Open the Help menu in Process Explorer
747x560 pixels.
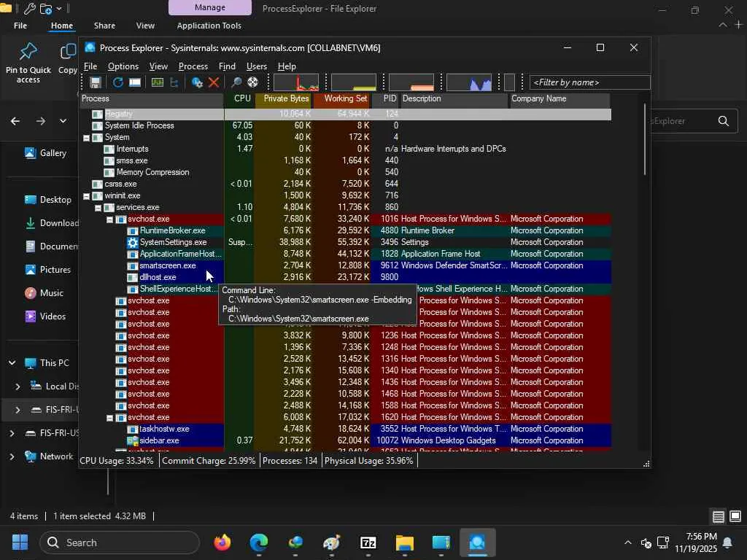(287, 66)
